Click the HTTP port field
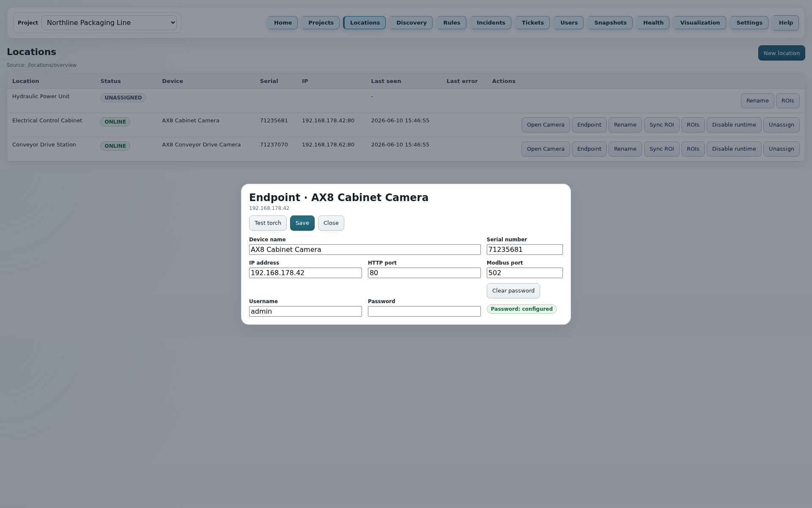 click(424, 273)
